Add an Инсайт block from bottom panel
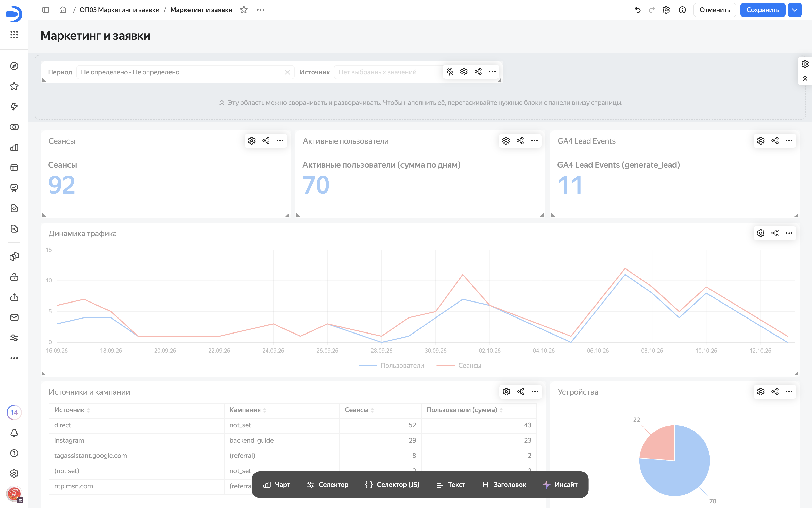Image resolution: width=812 pixels, height=508 pixels. click(x=560, y=484)
